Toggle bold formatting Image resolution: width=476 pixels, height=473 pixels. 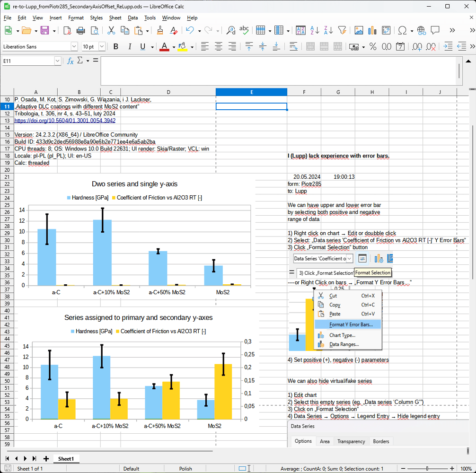(x=115, y=46)
